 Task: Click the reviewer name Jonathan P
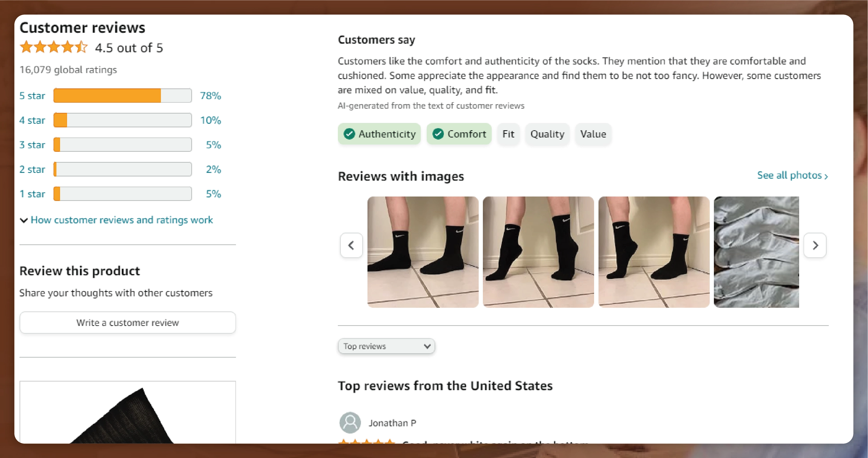click(392, 423)
